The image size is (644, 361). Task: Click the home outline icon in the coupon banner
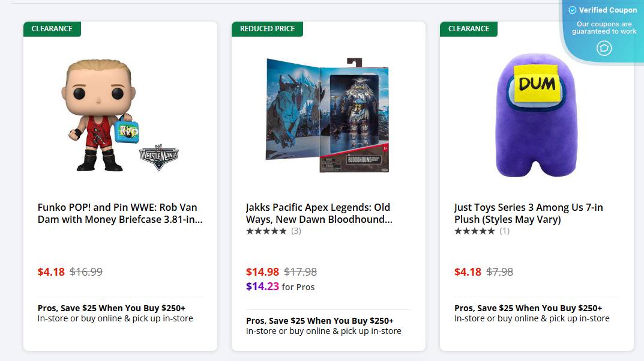(604, 47)
